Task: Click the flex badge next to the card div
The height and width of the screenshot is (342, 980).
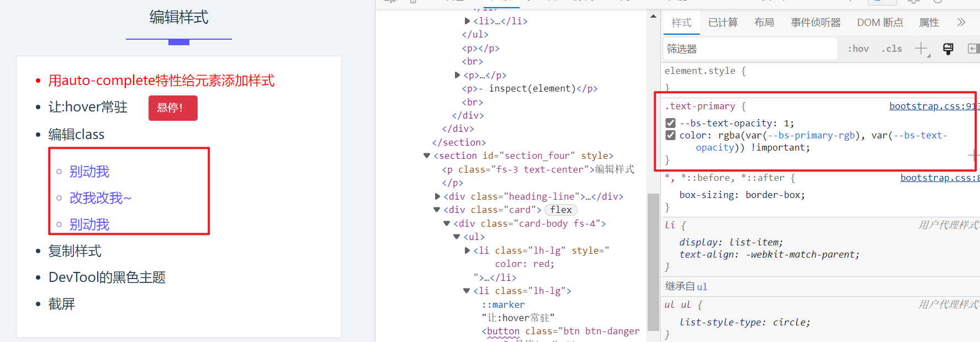Action: pos(560,210)
